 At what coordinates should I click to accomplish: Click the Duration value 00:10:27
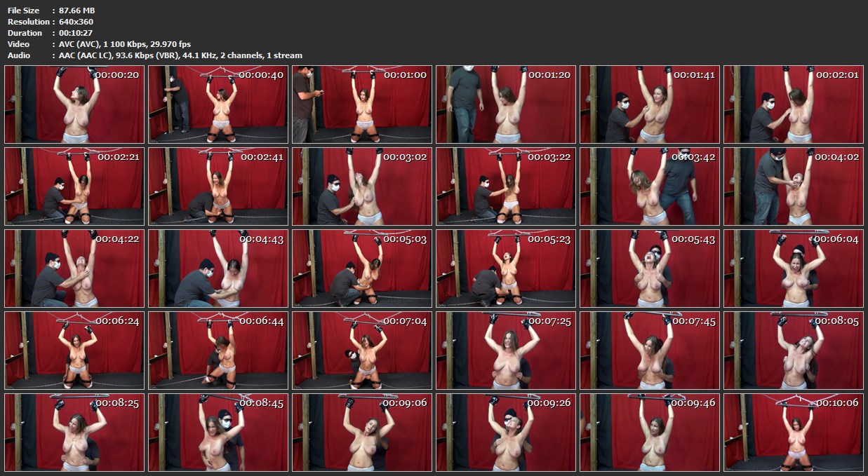[76, 33]
